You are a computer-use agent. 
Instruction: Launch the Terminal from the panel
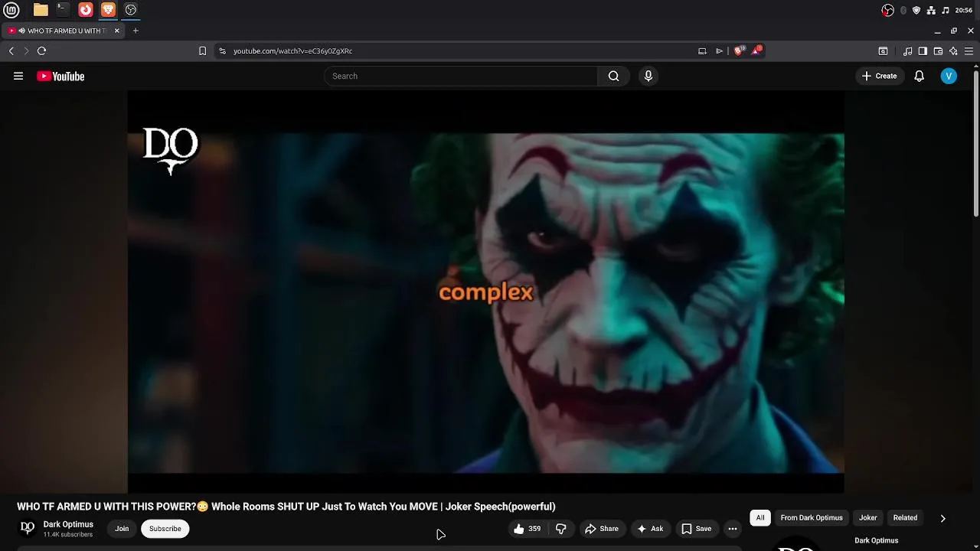point(63,10)
